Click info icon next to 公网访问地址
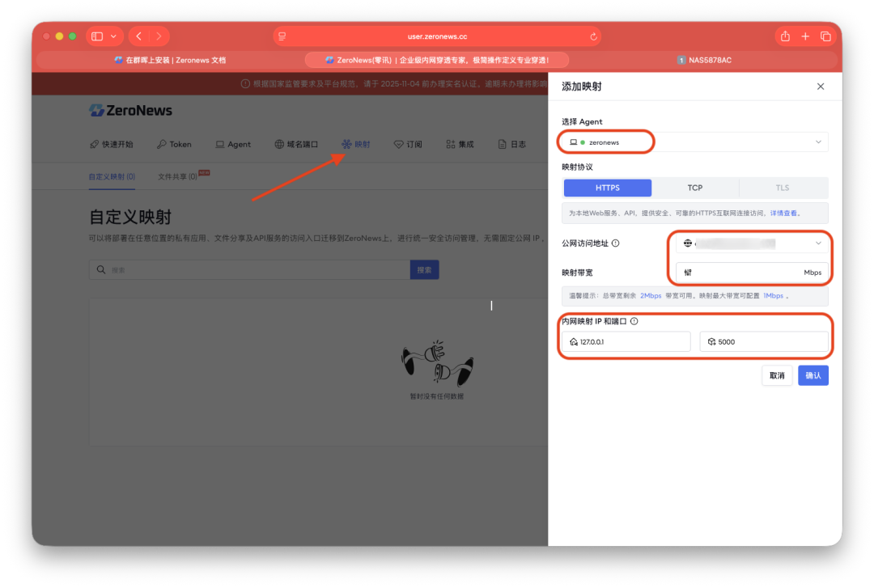 tap(616, 243)
